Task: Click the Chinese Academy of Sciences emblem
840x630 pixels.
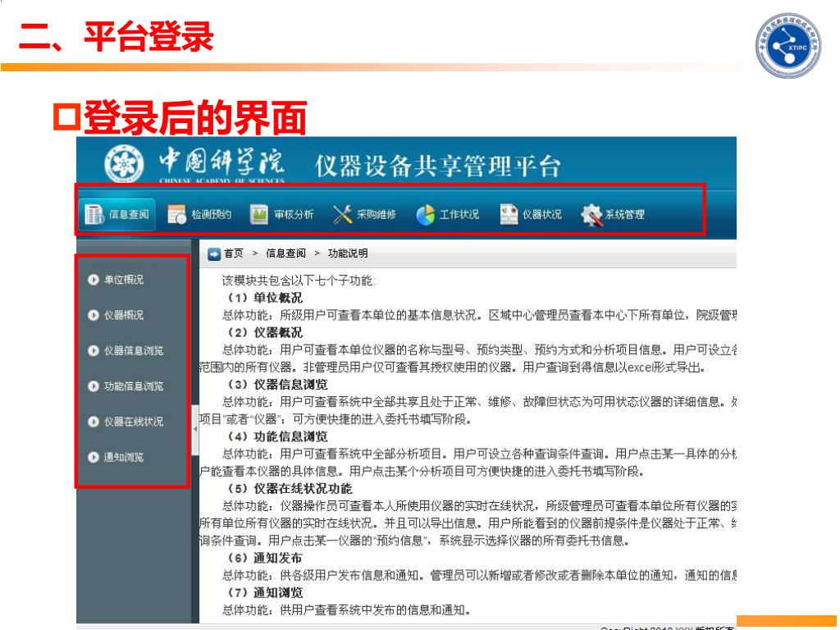Action: pyautogui.click(x=125, y=164)
